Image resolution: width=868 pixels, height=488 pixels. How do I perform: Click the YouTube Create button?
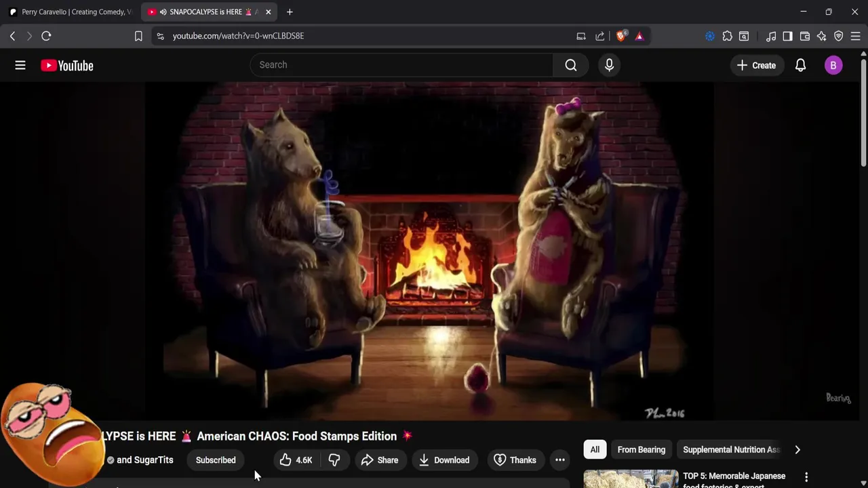tap(756, 65)
